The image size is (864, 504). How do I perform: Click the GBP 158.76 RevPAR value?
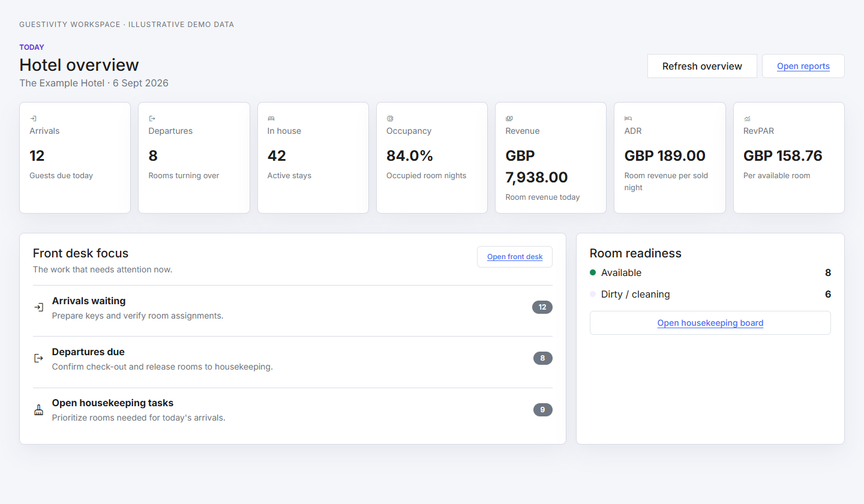(x=783, y=156)
